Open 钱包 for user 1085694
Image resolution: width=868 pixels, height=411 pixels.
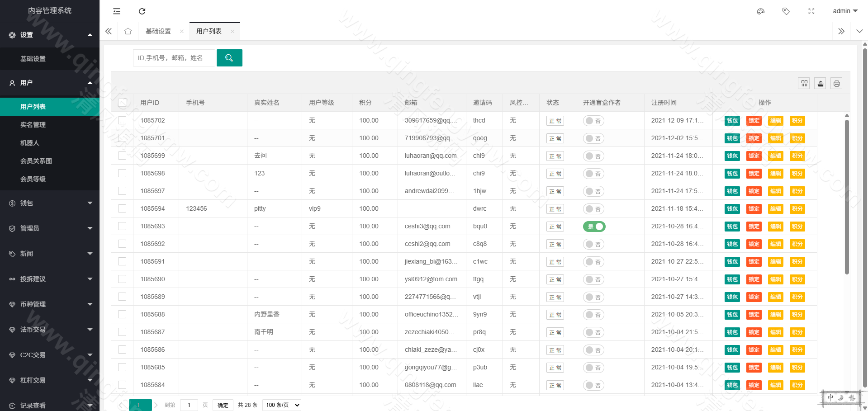point(732,209)
